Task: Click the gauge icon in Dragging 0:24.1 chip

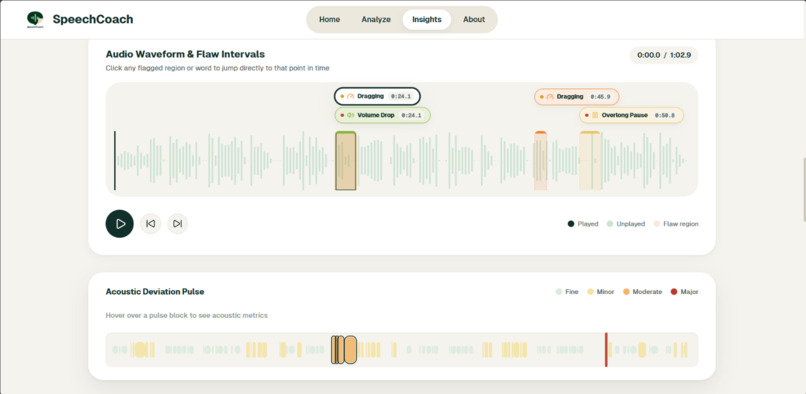Action: [351, 96]
